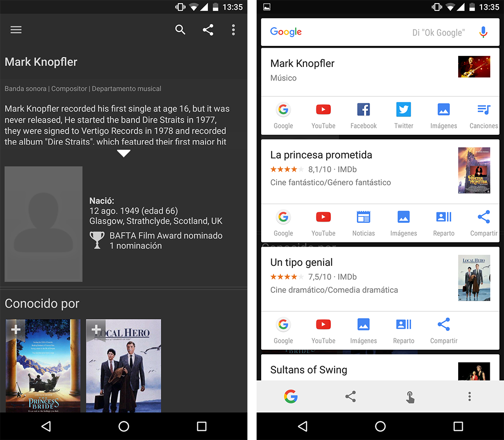Open BAFTA Film Award nomination entry
Viewport: 504px width, 440px height.
156,241
